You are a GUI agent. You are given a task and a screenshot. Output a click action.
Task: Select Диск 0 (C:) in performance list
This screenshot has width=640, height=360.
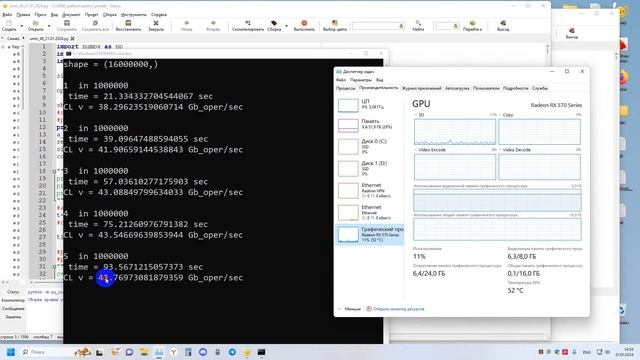369,147
